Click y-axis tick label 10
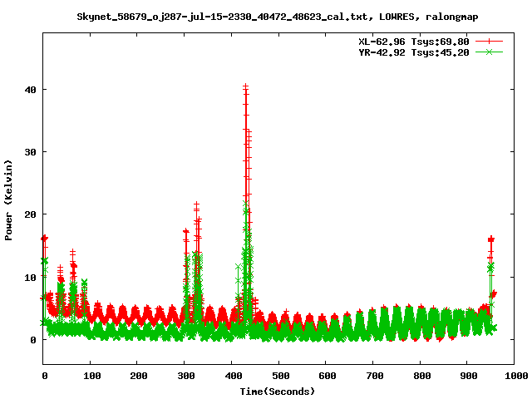 click(x=31, y=278)
